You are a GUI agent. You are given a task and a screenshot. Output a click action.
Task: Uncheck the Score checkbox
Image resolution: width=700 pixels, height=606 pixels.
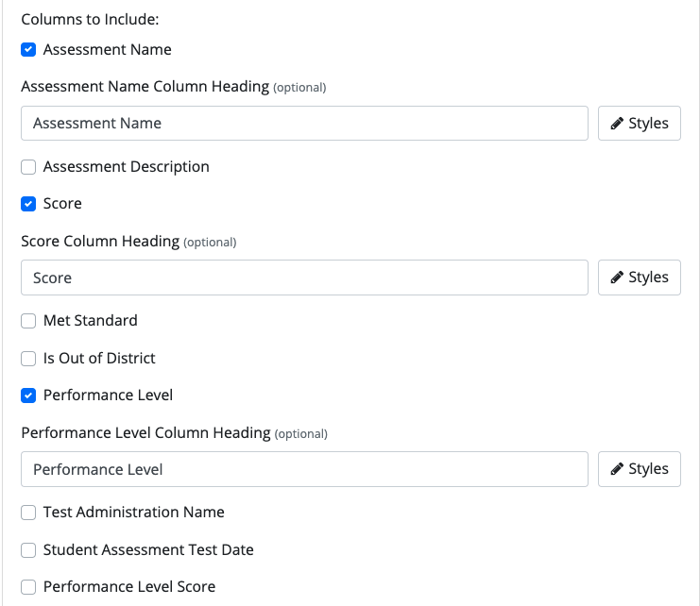tap(28, 204)
